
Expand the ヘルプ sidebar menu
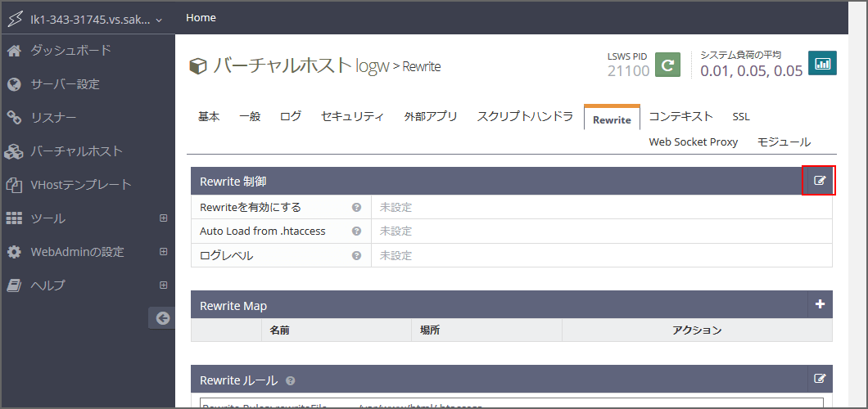(x=163, y=285)
